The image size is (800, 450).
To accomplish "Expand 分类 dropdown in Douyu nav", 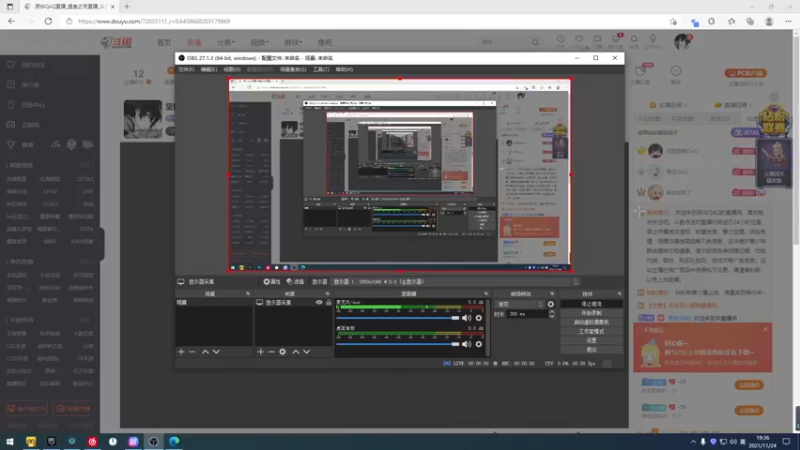I will 226,42.
